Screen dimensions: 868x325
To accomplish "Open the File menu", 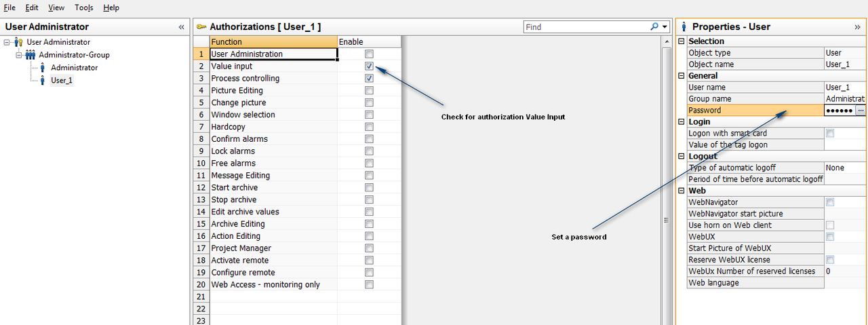I will click(x=9, y=7).
